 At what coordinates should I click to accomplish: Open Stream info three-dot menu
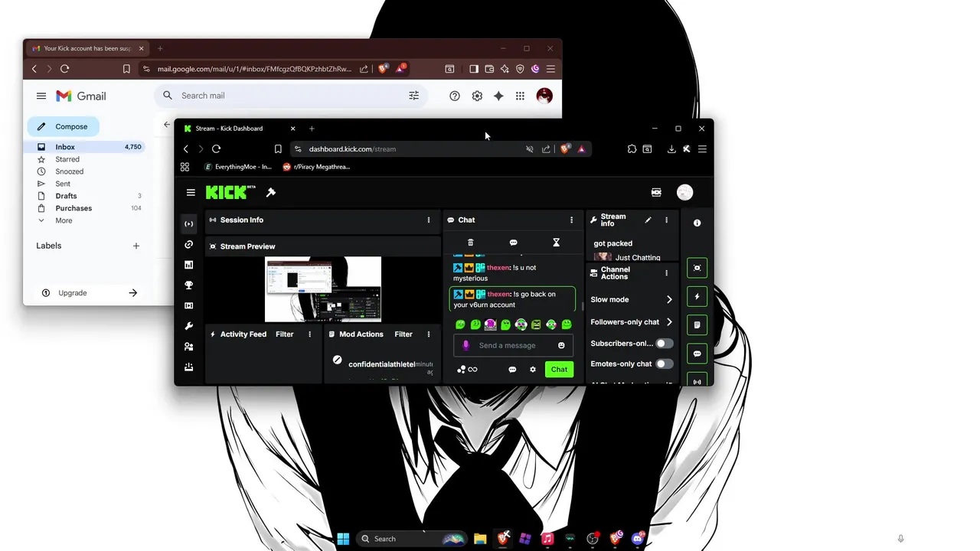pos(666,220)
